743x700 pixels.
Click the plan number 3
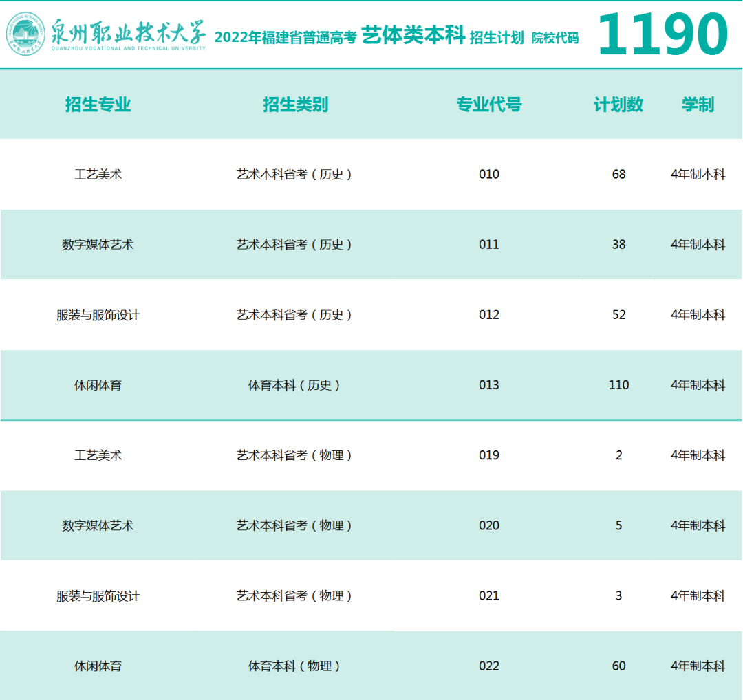[x=619, y=595]
